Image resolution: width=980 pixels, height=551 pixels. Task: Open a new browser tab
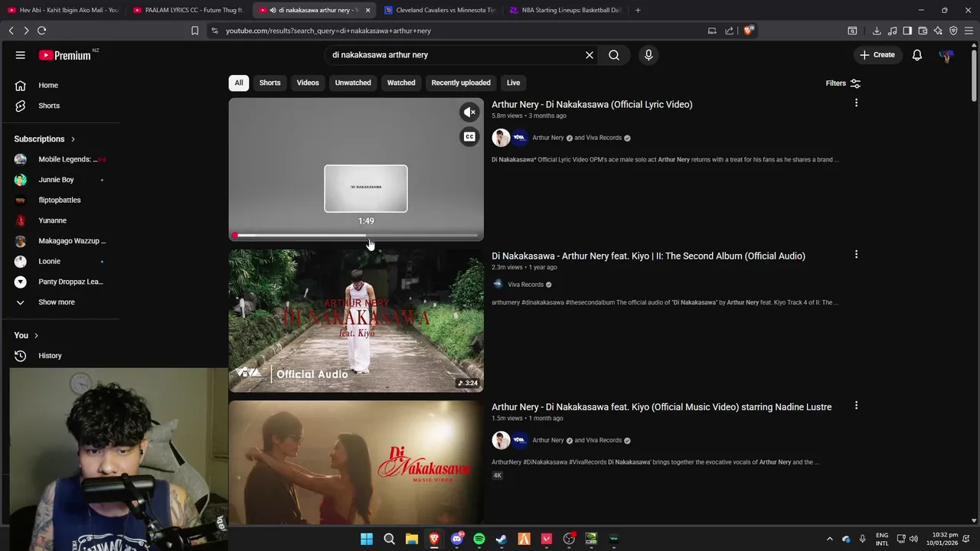pyautogui.click(x=638, y=10)
